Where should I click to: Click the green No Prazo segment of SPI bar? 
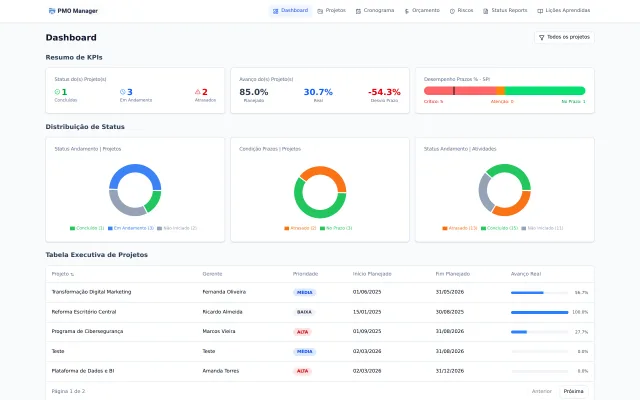tap(545, 91)
